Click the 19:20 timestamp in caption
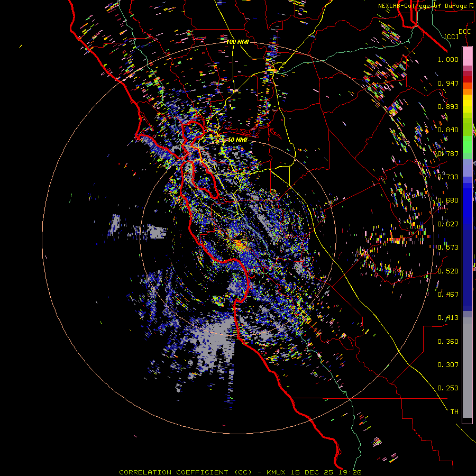Image resolution: width=476 pixels, height=476 pixels. coord(351,472)
